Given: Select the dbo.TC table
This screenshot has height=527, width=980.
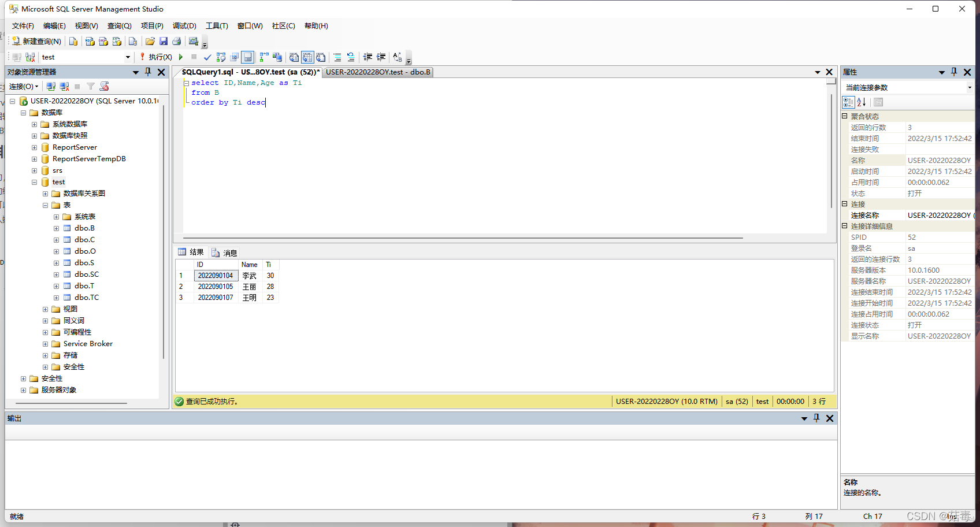Looking at the screenshot, I should 87,298.
